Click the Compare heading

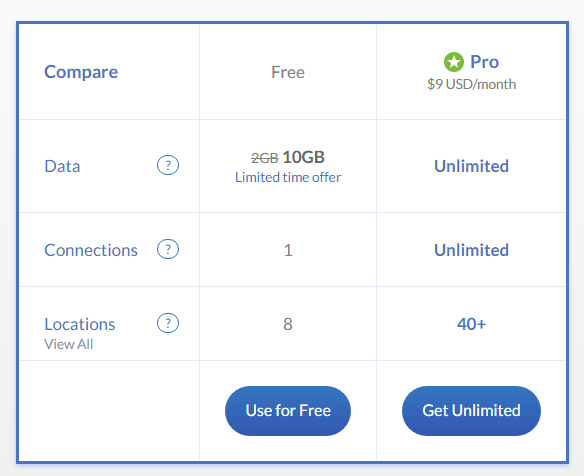(81, 72)
